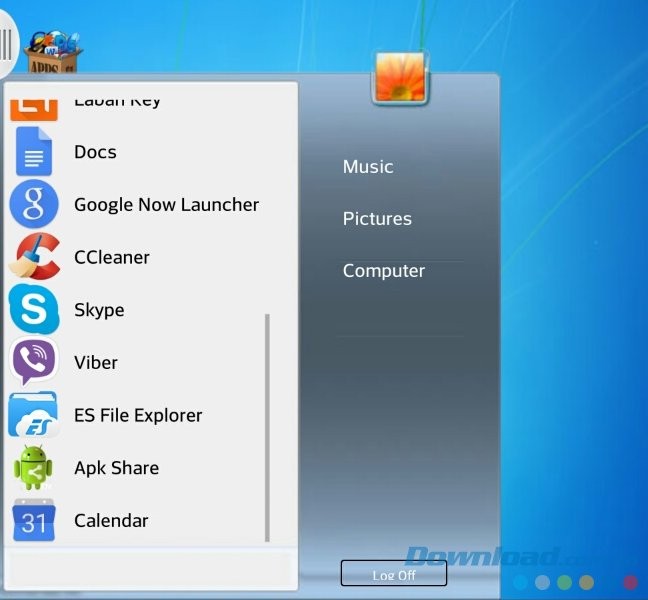Open Music from the right panel
The width and height of the screenshot is (648, 600).
click(368, 167)
